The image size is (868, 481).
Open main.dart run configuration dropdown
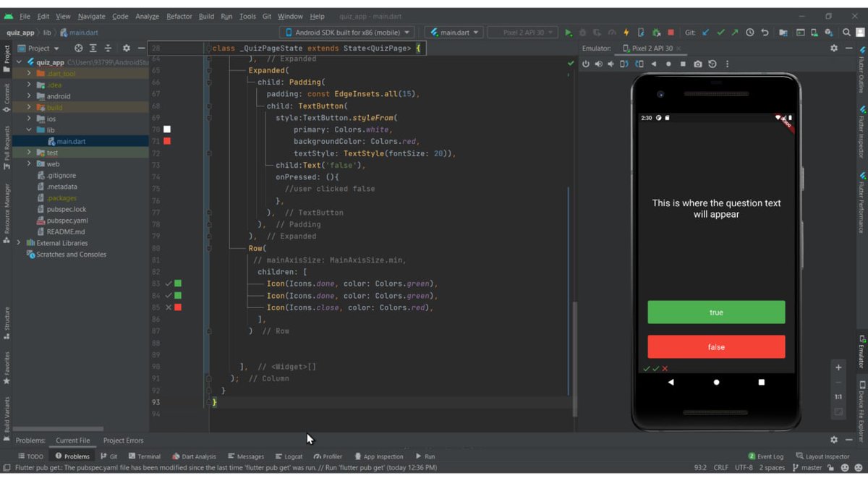[454, 33]
